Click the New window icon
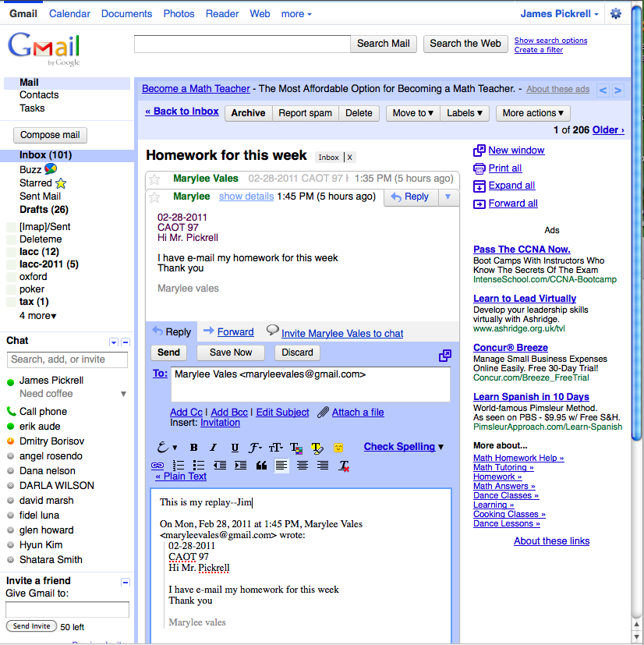Screen dimensions: 644x645 pos(479,151)
